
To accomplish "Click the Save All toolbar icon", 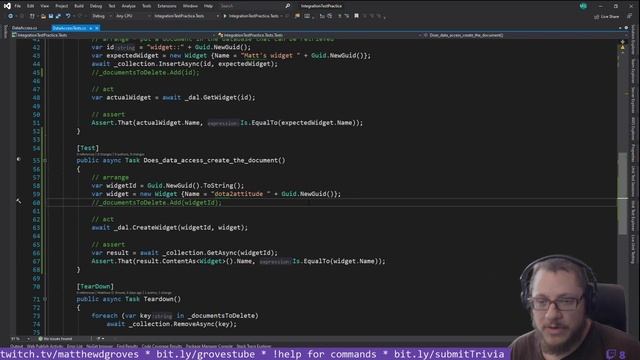I will pyautogui.click(x=58, y=16).
